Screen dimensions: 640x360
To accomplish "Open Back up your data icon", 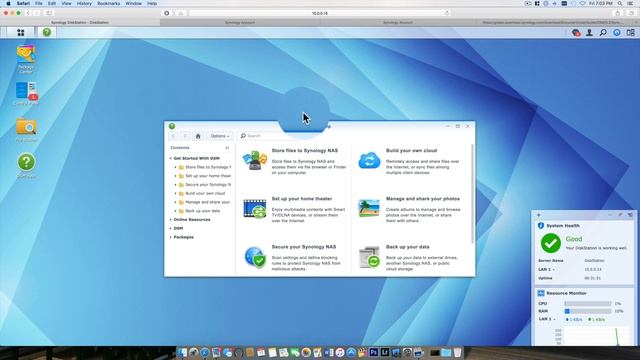I will (x=369, y=257).
